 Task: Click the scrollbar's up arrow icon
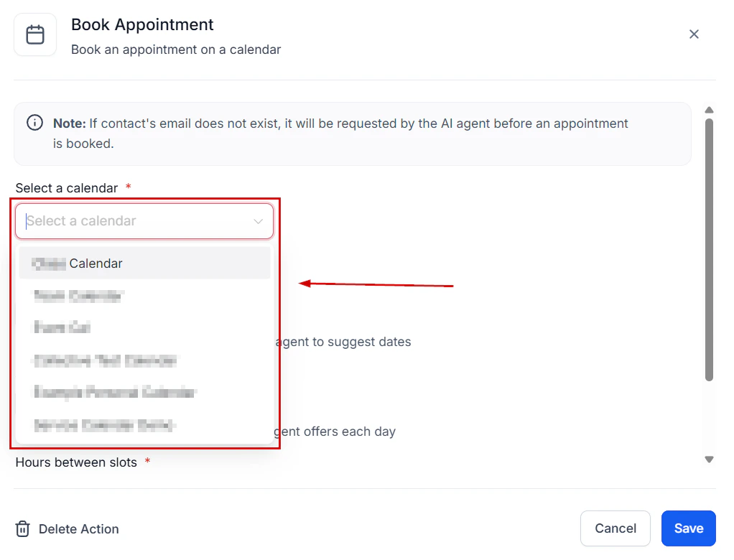pos(709,109)
